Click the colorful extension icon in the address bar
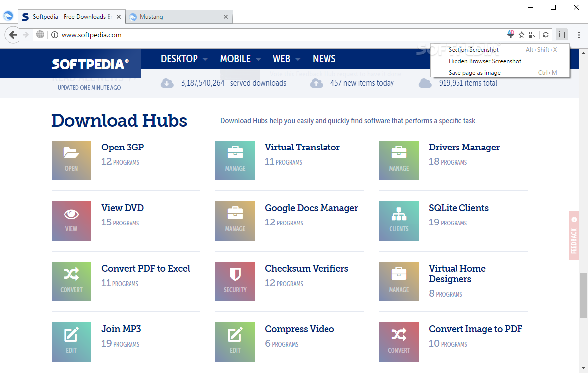The height and width of the screenshot is (373, 588). [510, 35]
